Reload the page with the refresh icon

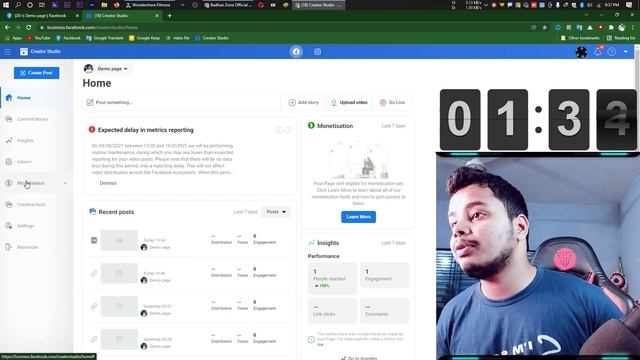29,27
